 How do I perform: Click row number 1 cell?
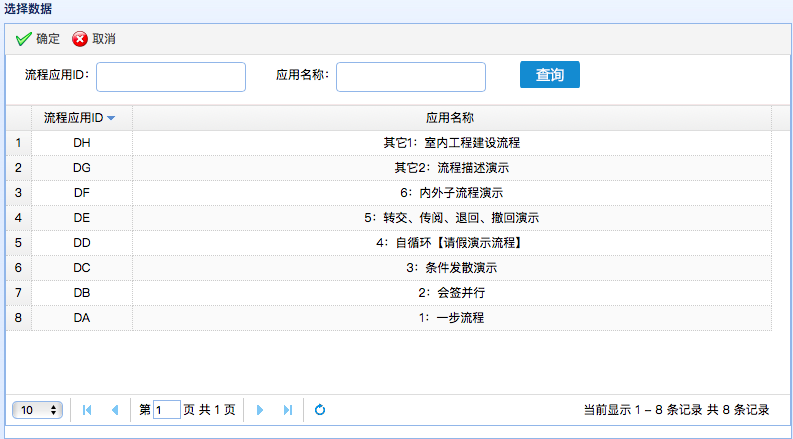pos(19,143)
